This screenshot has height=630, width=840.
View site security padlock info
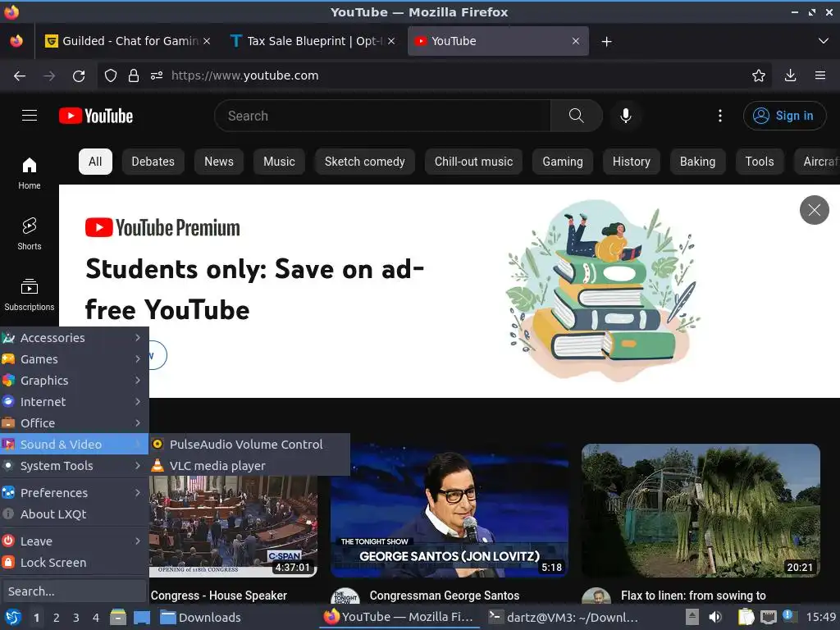coord(134,75)
